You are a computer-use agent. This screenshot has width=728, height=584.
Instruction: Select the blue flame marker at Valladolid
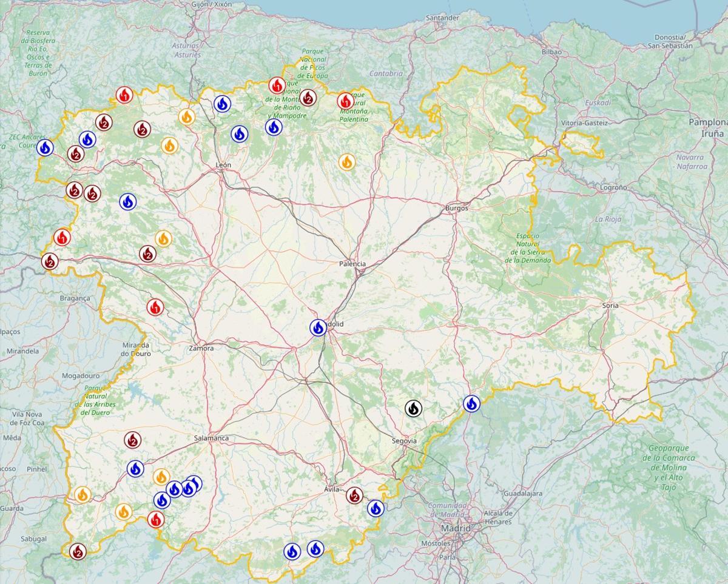[318, 327]
